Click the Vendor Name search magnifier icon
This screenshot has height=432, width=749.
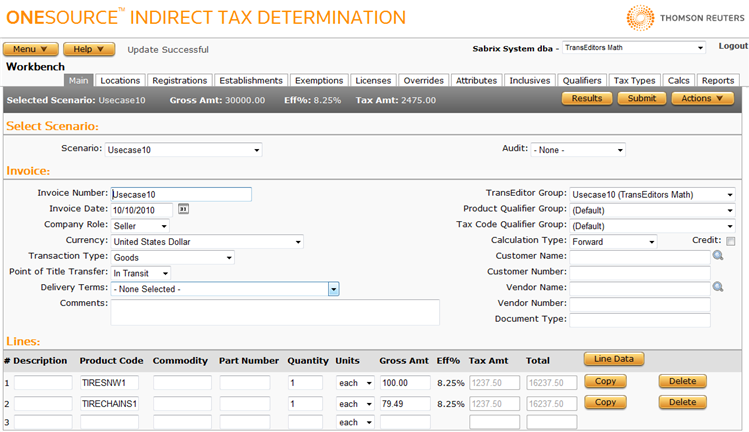pyautogui.click(x=717, y=287)
